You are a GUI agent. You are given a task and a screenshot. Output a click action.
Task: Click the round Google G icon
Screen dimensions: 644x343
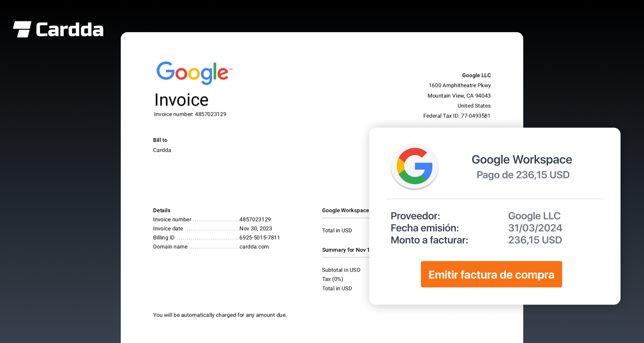[415, 166]
